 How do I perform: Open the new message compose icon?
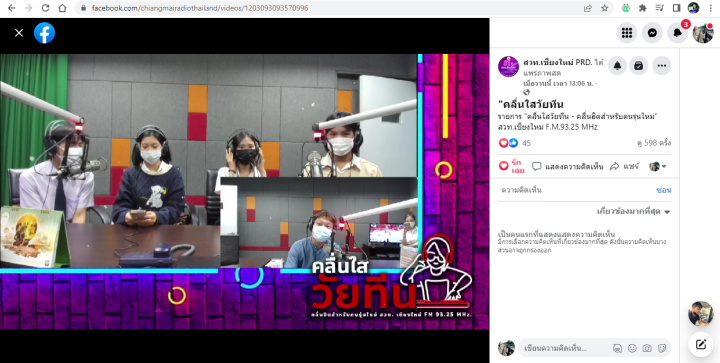coord(701,345)
